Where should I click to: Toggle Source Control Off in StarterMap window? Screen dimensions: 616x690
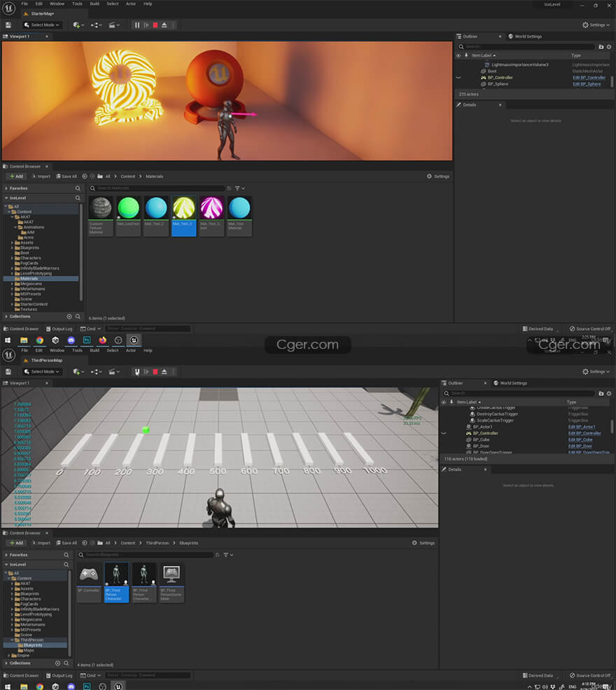pos(589,329)
